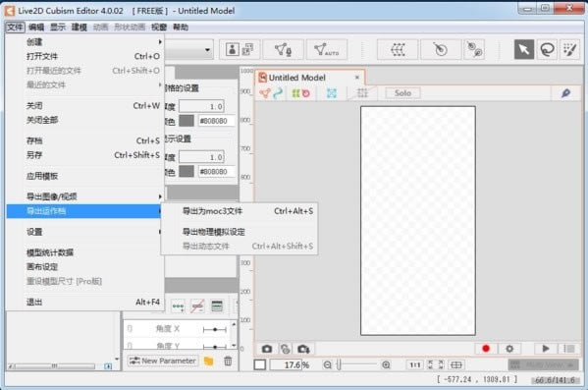Viewport: 588px width, 390px height.
Task: Click the trash icon beside New Parameter
Action: coord(228,361)
